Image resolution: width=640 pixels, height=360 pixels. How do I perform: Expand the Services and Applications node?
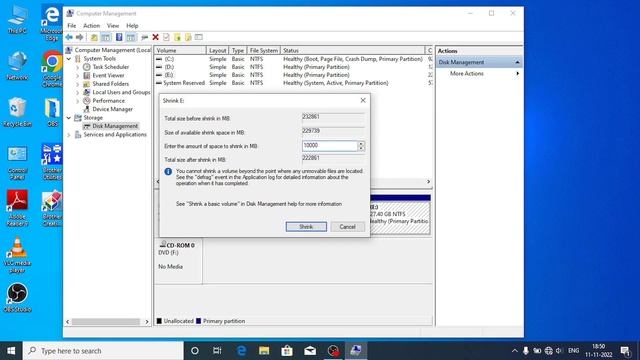pyautogui.click(x=69, y=135)
